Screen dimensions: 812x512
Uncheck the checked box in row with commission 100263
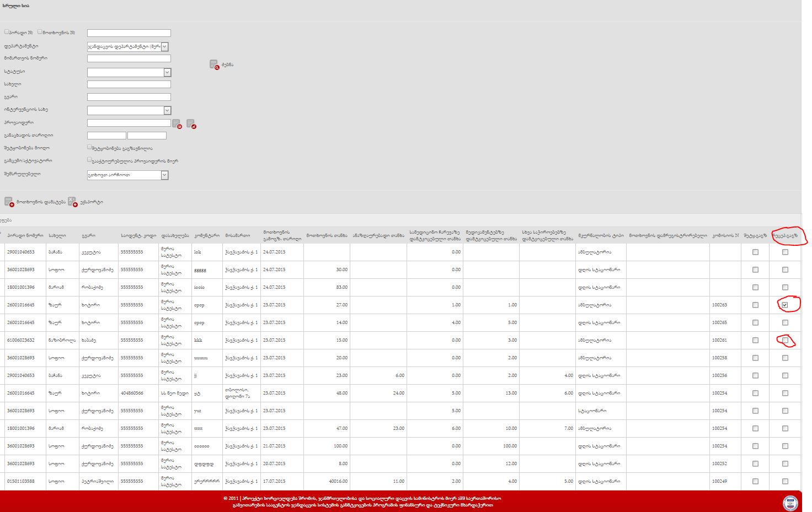coord(785,305)
